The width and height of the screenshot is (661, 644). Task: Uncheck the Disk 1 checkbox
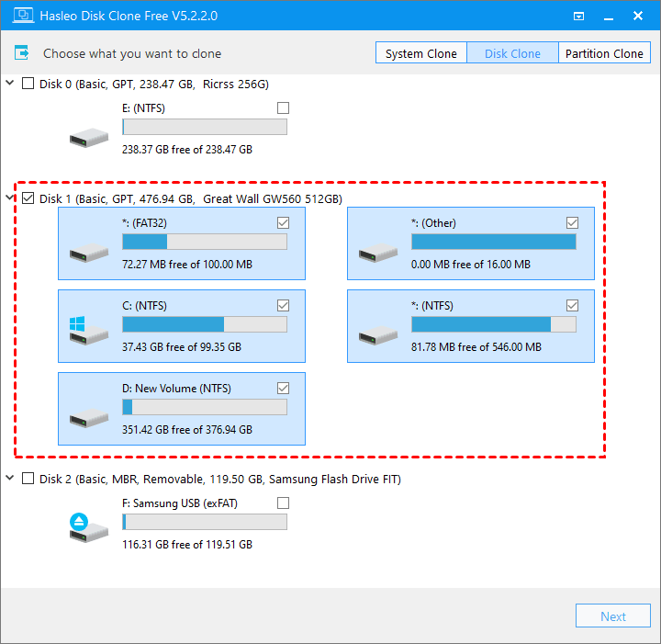[28, 198]
